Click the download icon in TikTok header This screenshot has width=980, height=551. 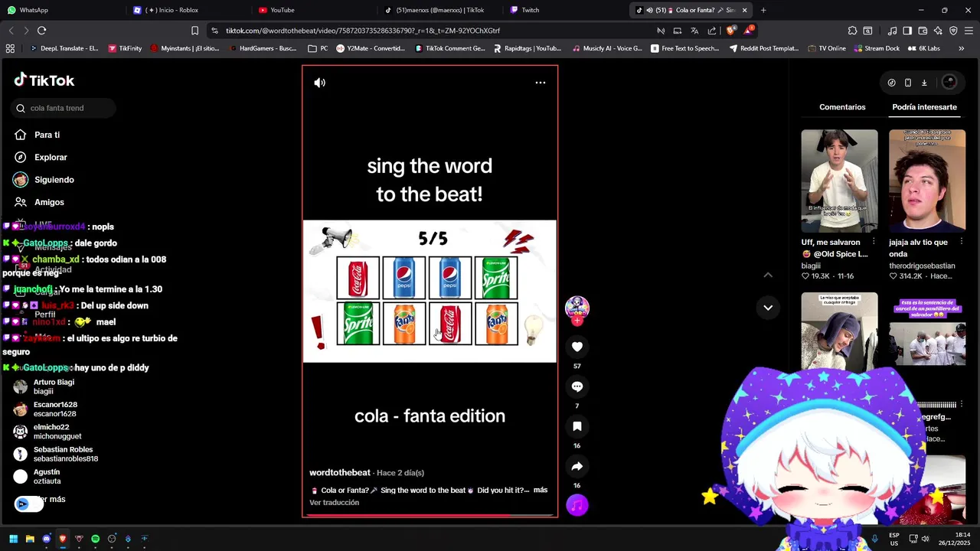[x=924, y=83]
